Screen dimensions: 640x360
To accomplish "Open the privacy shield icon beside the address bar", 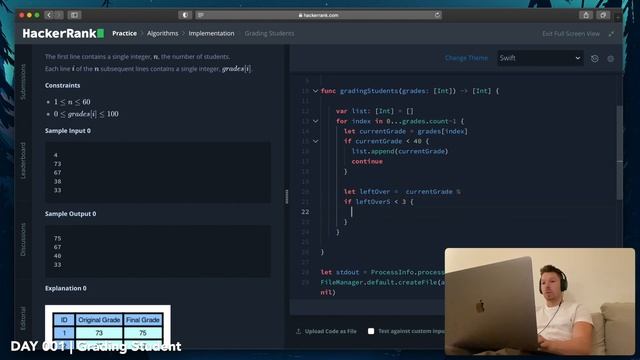I will point(185,15).
